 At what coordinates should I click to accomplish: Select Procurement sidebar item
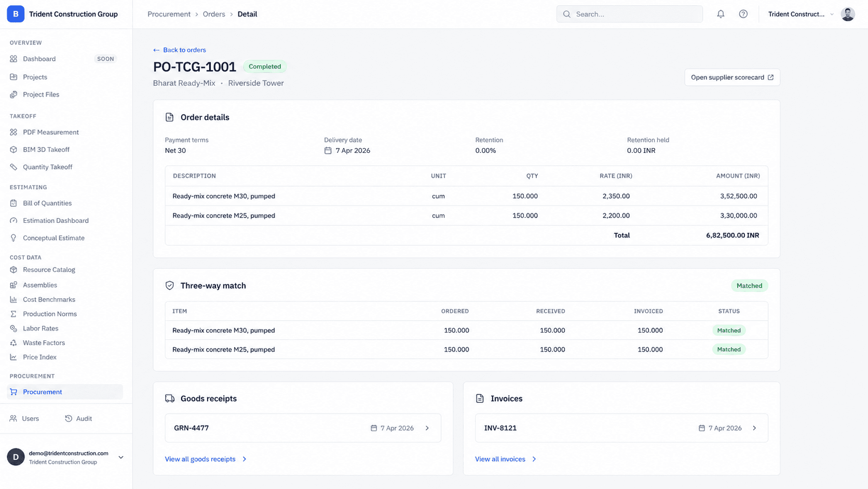point(65,392)
